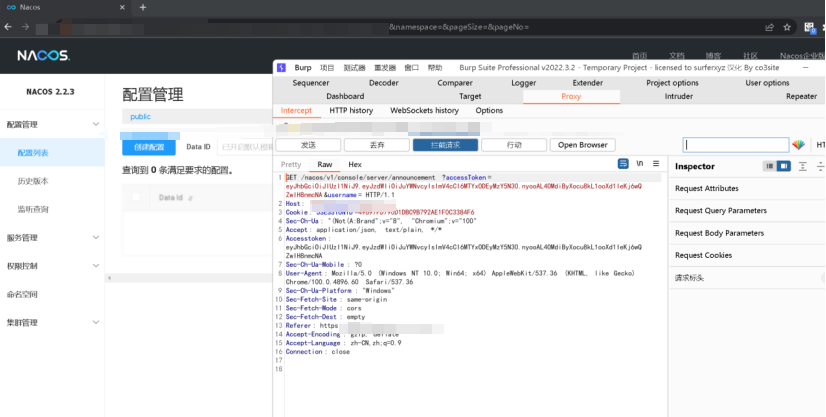Viewport: 826px width, 417px height.
Task: Click the rainbow highlight color picker
Action: click(799, 145)
